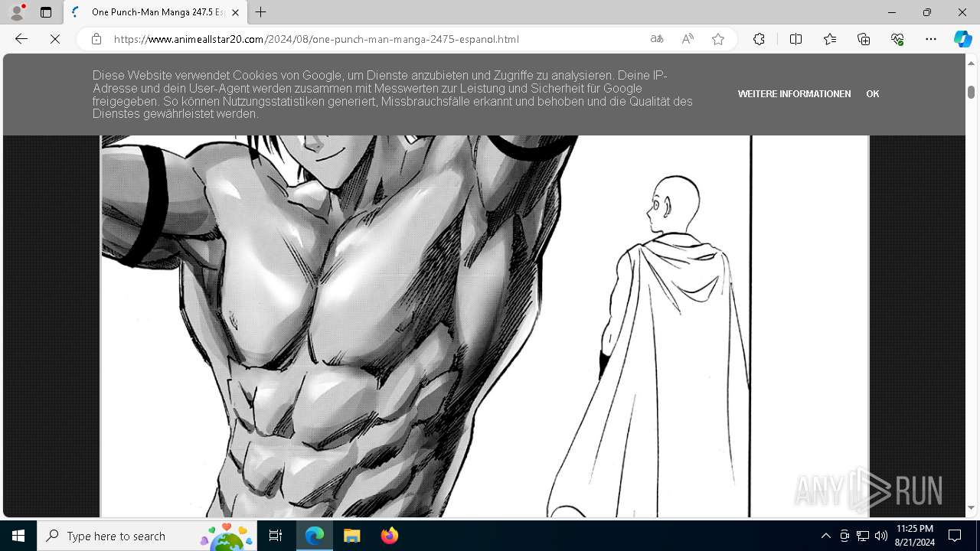This screenshot has width=980, height=551.
Task: Show hidden system tray icons
Action: (825, 536)
